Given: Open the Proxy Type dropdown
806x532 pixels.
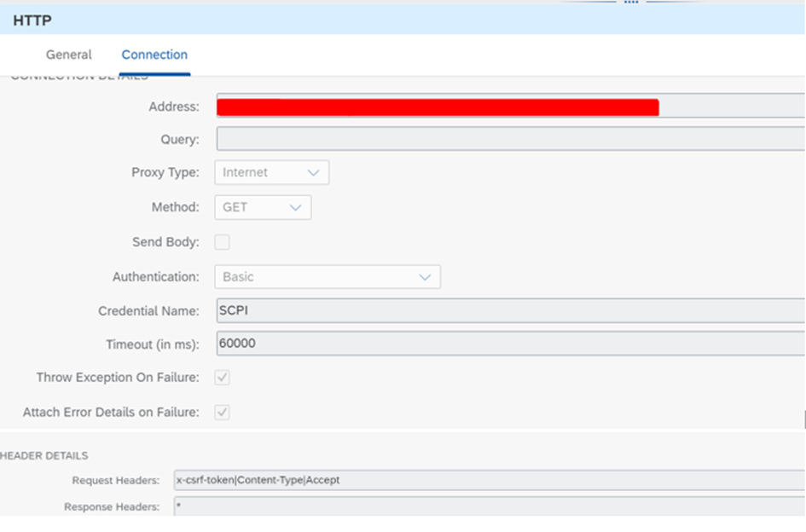Looking at the screenshot, I should [272, 173].
